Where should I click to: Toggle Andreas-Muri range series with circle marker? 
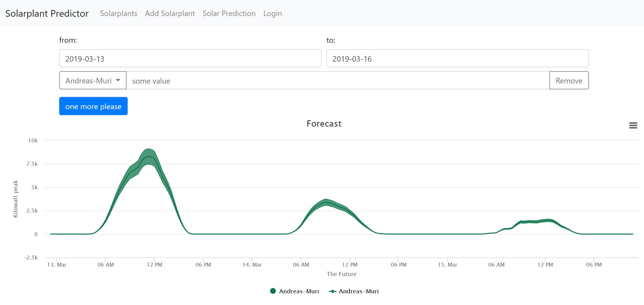pyautogui.click(x=295, y=291)
